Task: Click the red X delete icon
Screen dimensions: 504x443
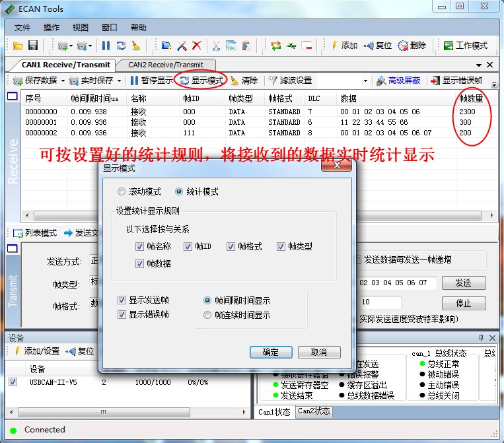Action: pos(196,46)
